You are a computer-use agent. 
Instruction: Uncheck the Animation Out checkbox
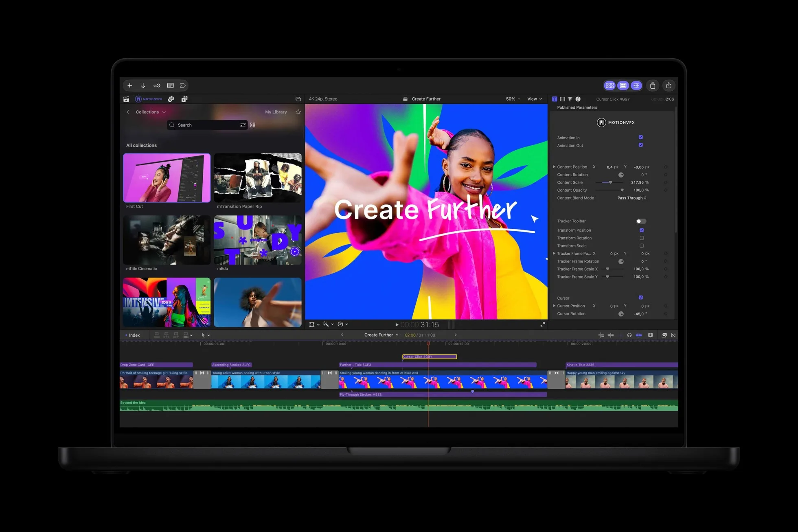click(x=641, y=145)
